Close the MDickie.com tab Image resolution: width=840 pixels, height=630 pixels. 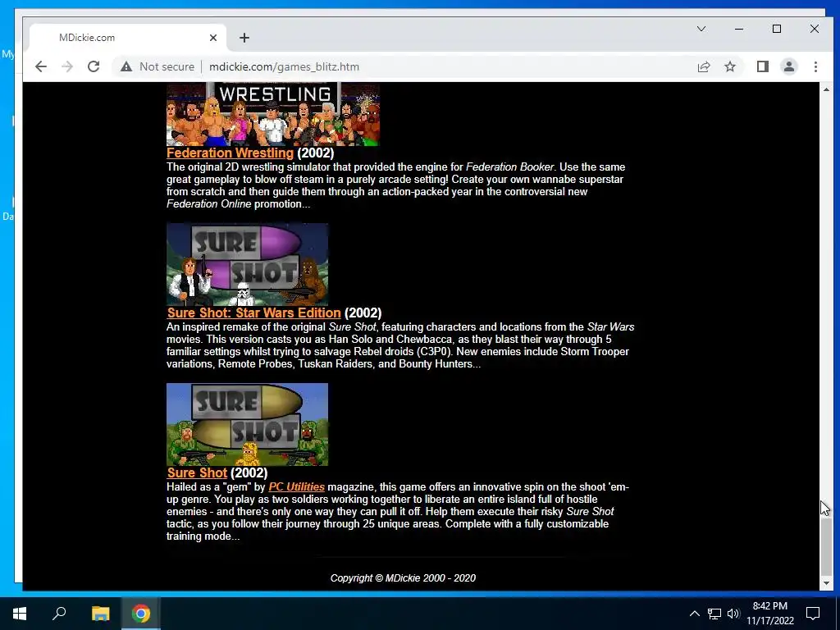[x=213, y=38]
